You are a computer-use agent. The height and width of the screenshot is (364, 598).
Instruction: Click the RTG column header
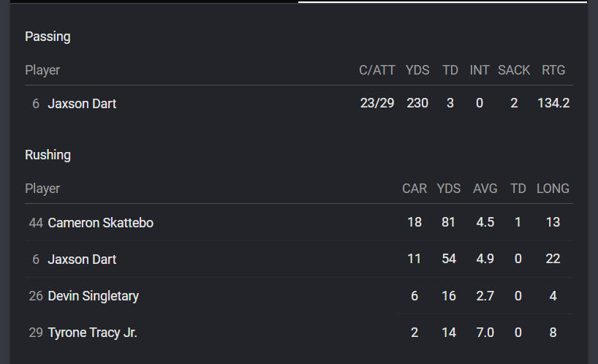pyautogui.click(x=553, y=70)
